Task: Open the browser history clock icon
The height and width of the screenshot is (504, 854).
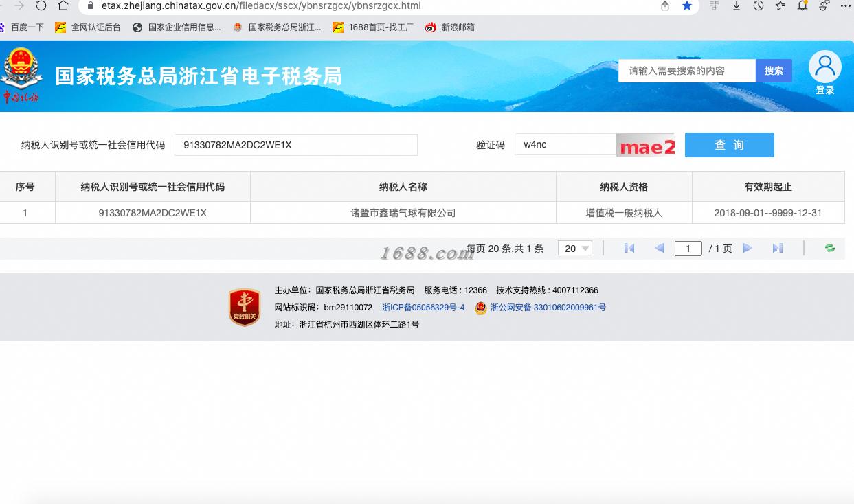Action: coord(759,6)
